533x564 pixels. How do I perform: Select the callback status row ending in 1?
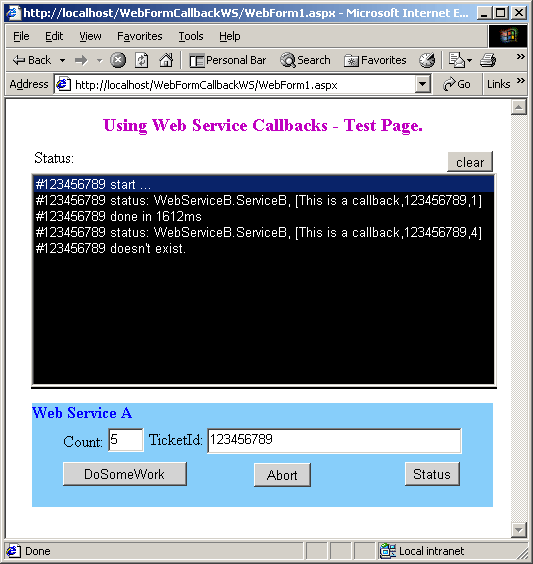click(264, 200)
